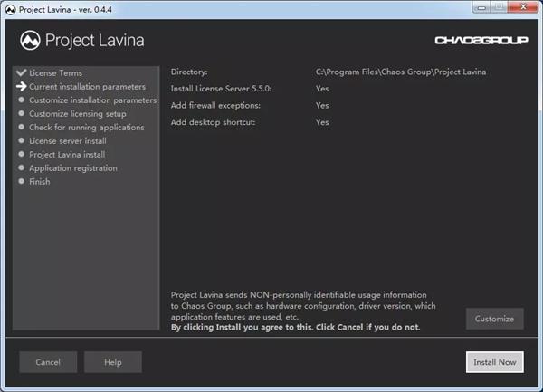
Task: Select the License Terms step
Action: click(56, 73)
